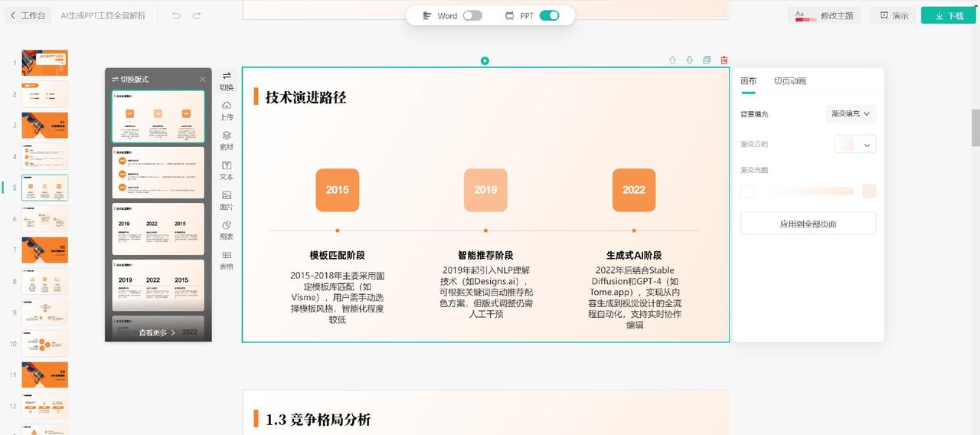Toggle the PPT mode switch
The height and width of the screenshot is (435, 980).
(549, 15)
